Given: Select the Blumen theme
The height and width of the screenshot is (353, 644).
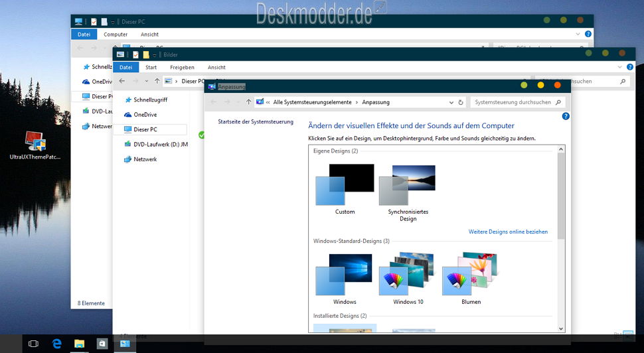Looking at the screenshot, I should [471, 279].
